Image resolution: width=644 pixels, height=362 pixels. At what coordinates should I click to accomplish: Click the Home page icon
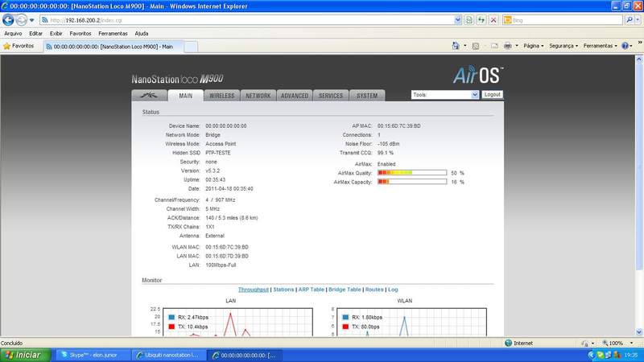456,46
